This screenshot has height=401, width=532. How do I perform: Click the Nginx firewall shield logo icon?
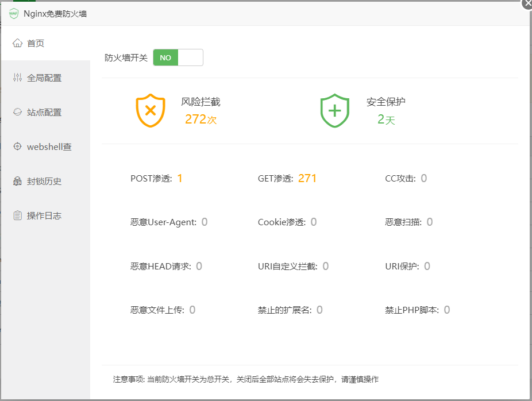(14, 13)
